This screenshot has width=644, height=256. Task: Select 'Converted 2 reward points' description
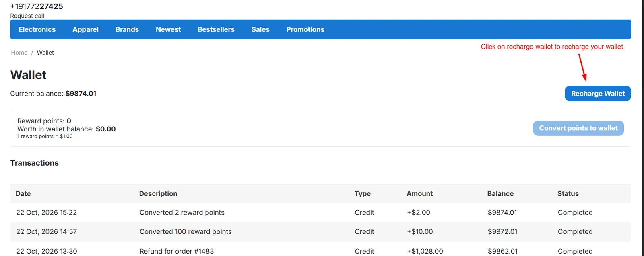(182, 212)
